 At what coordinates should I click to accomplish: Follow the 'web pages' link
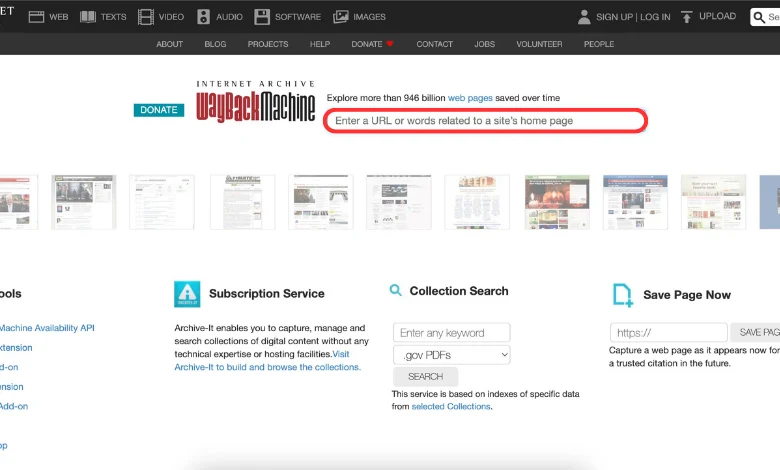tap(470, 98)
